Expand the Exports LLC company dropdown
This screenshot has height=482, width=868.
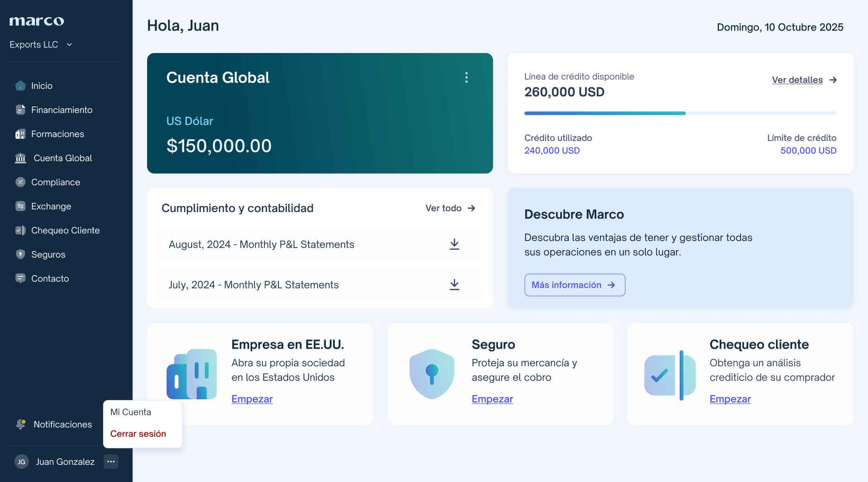[x=69, y=45]
